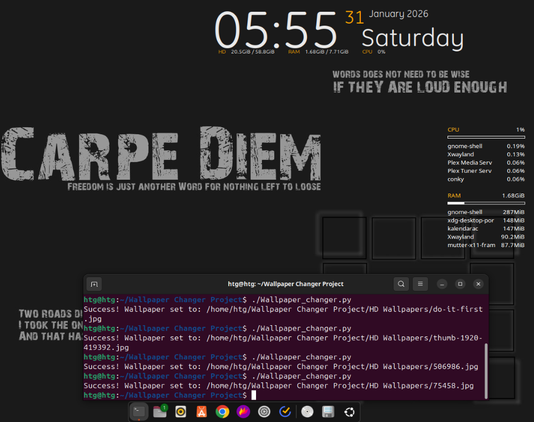
Task: Open the floppy disk drive icon
Action: tap(328, 412)
